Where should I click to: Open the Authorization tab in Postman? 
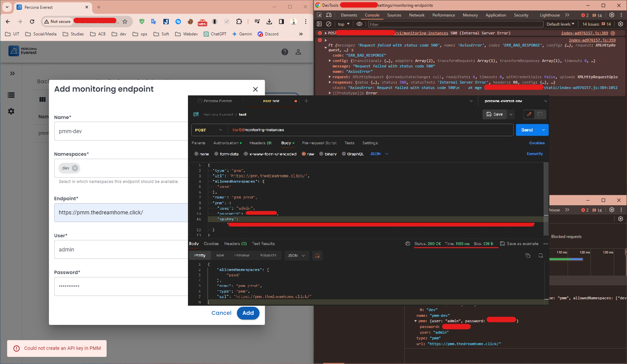pyautogui.click(x=227, y=143)
